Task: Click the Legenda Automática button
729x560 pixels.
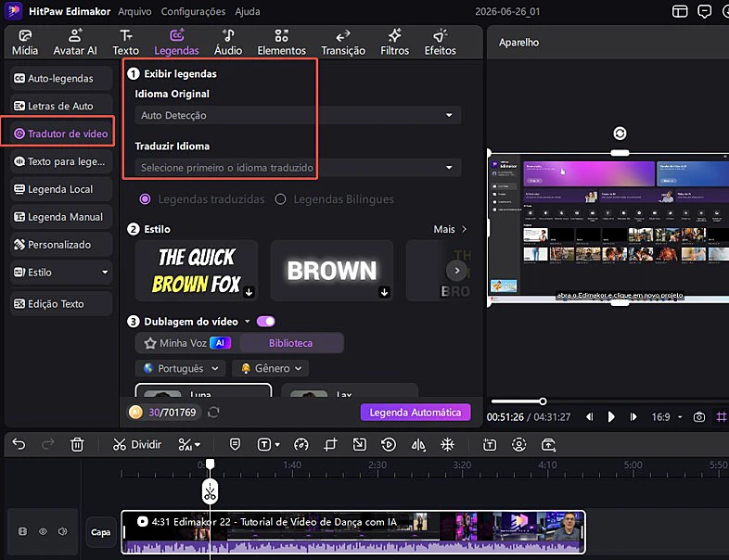Action: [x=416, y=413]
